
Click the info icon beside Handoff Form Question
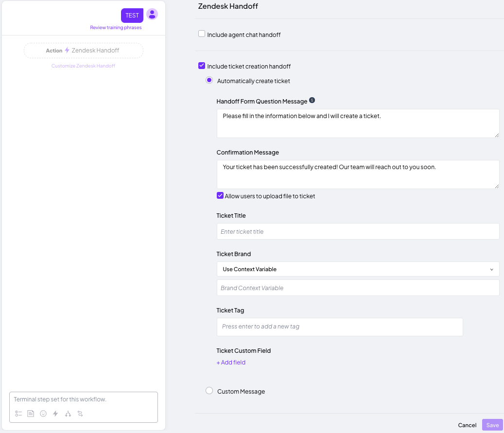pos(312,101)
